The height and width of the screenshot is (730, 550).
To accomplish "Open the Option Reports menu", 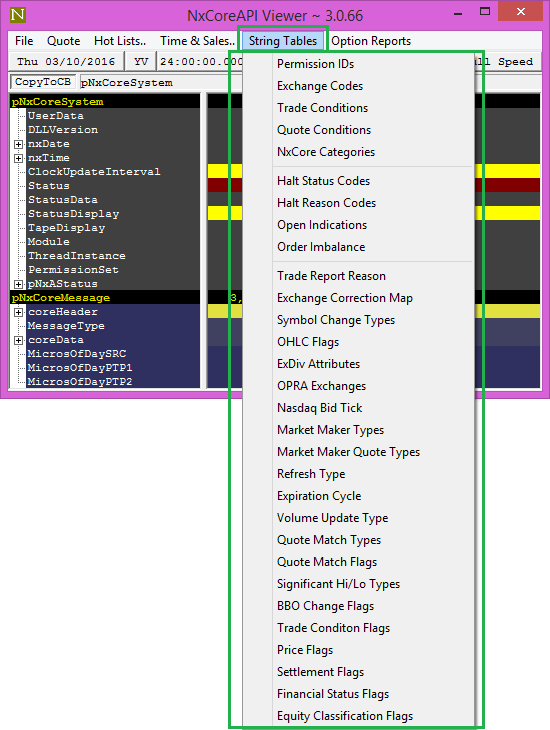I will 371,41.
